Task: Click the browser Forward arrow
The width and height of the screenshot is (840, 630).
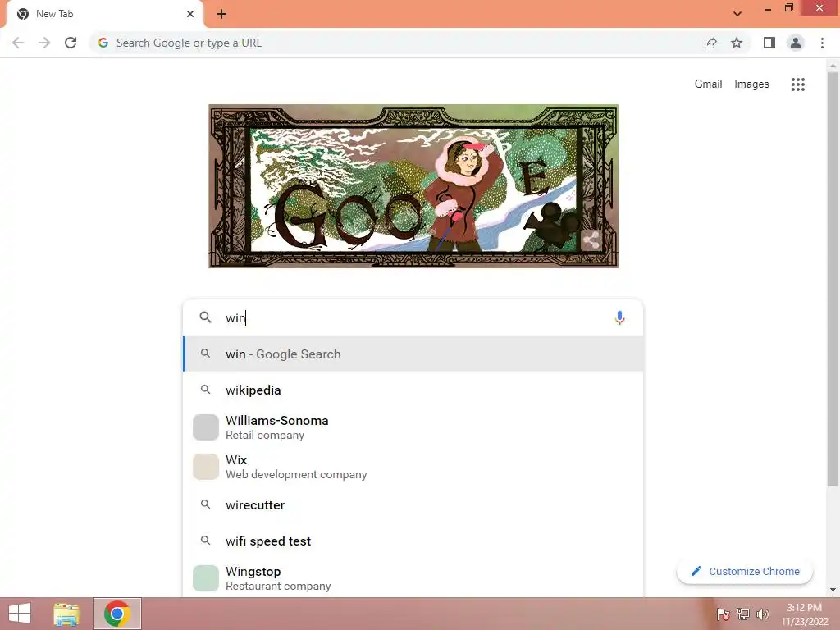Action: tap(44, 43)
